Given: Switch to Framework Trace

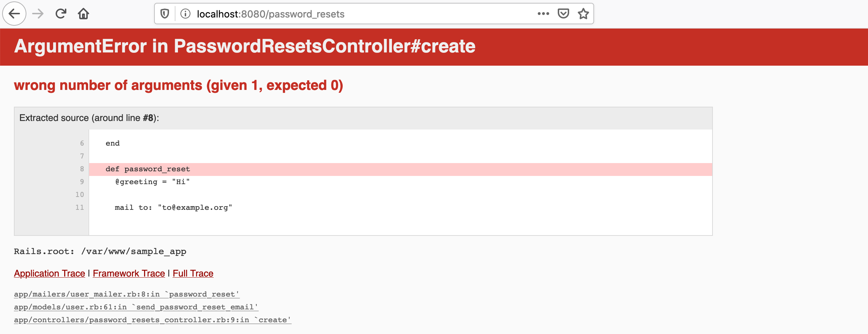Looking at the screenshot, I should 129,273.
